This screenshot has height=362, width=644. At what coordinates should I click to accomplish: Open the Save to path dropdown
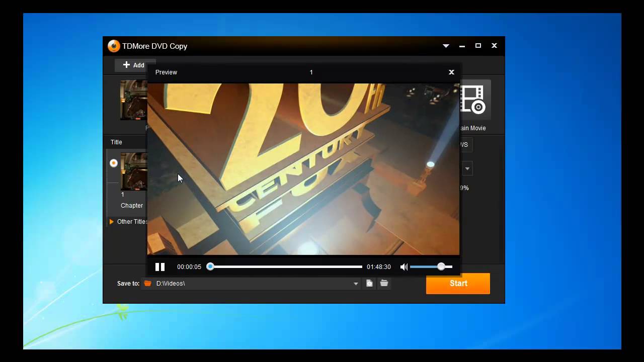(356, 284)
